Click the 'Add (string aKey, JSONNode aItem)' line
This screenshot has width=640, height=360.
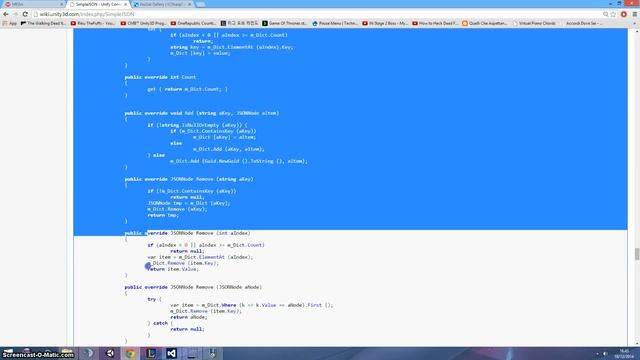tap(202, 113)
